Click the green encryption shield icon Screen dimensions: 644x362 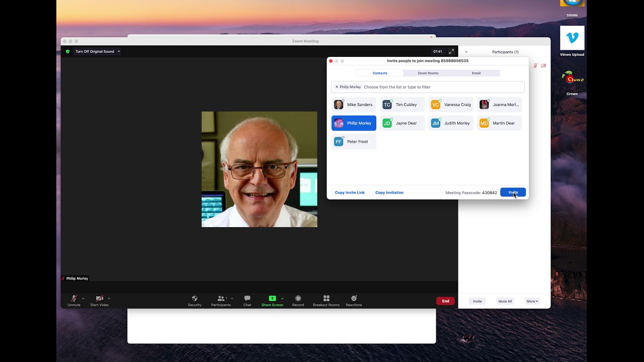point(68,51)
